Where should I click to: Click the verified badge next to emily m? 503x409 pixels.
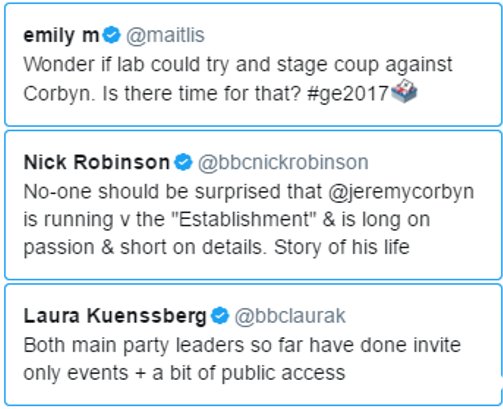(x=111, y=35)
